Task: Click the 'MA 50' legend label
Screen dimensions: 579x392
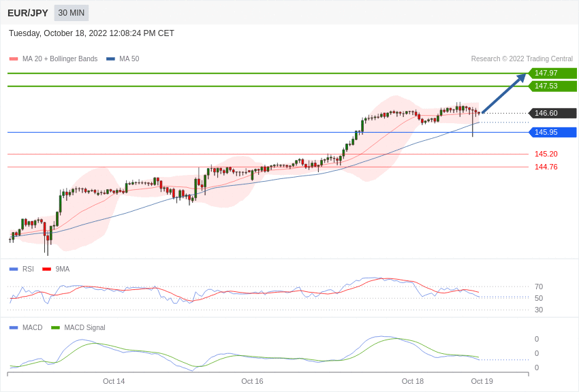Action: pos(129,59)
